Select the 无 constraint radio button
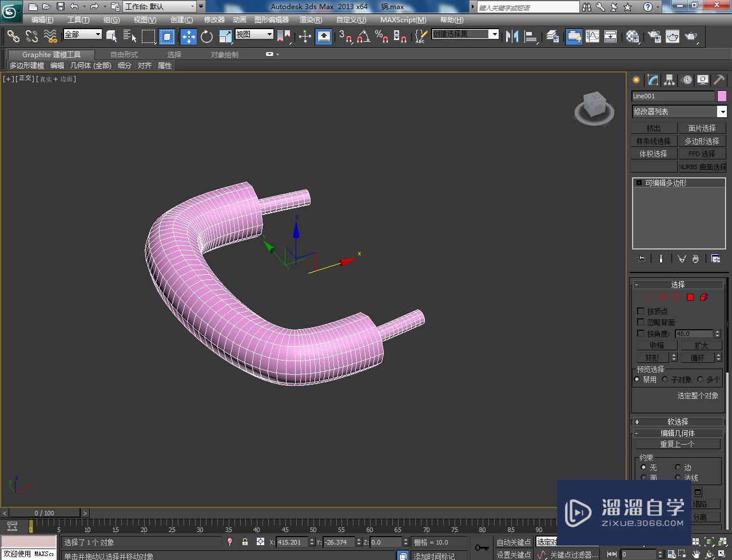This screenshot has width=732, height=560. click(644, 467)
